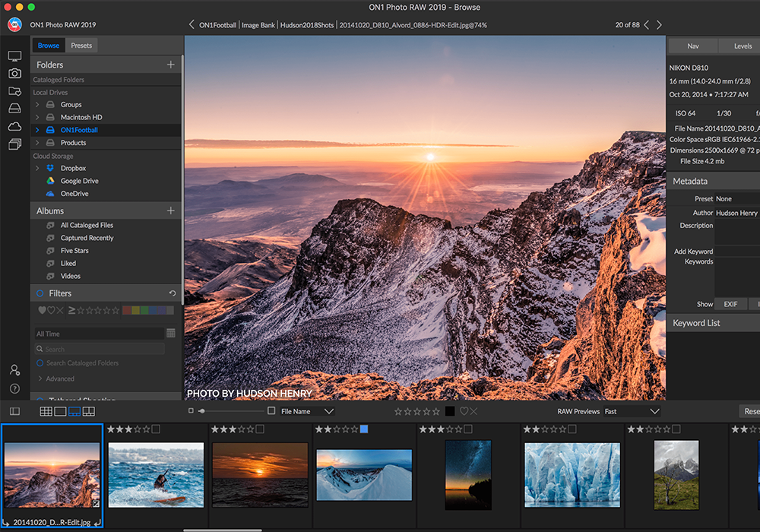
Task: Filter by red color label swatch
Action: (126, 310)
